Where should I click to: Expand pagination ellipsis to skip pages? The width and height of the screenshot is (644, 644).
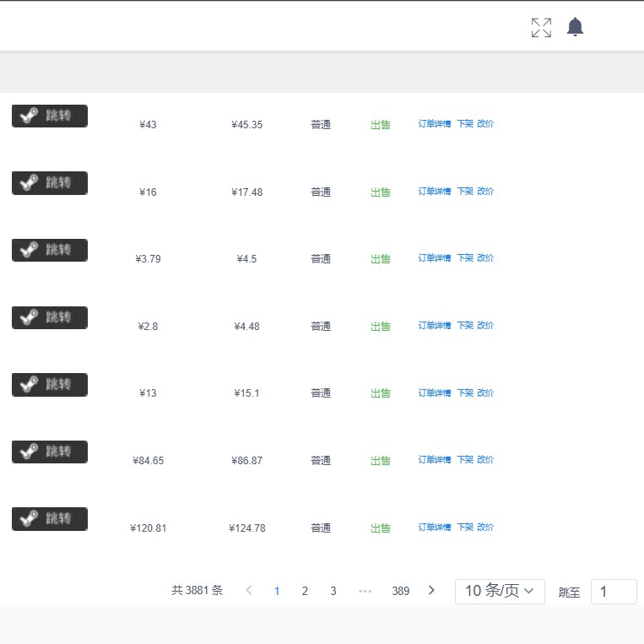365,591
